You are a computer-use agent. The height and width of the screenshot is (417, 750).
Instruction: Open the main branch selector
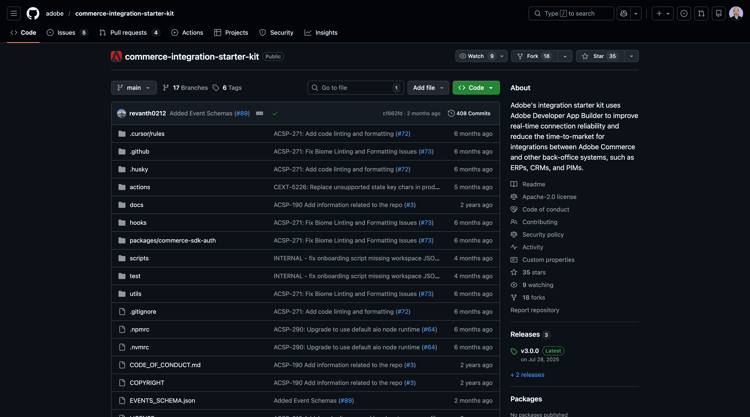(x=134, y=88)
